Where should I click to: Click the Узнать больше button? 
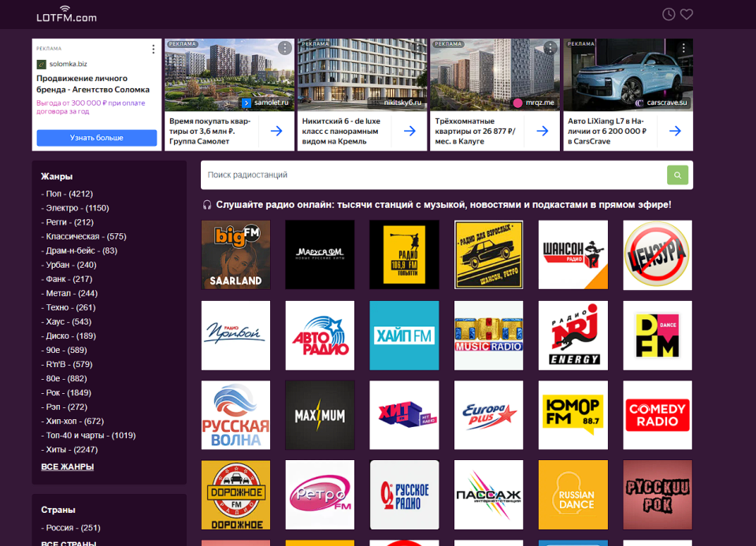[x=96, y=138]
